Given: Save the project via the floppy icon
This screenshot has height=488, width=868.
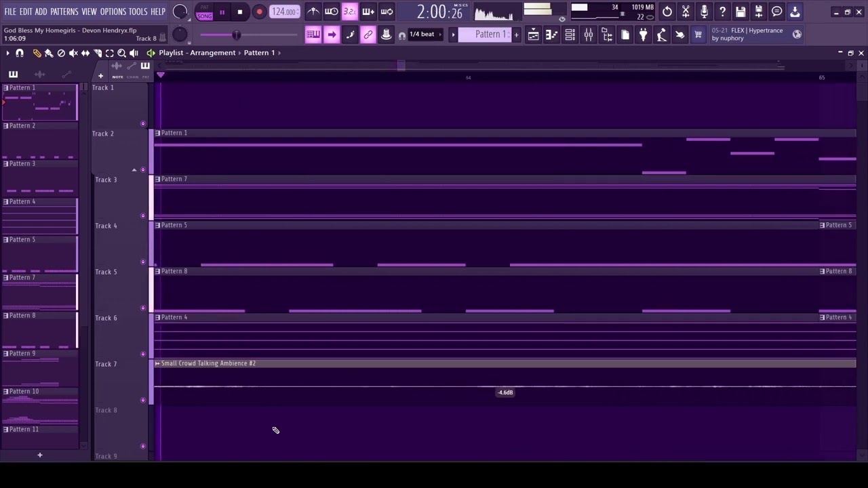Looking at the screenshot, I should (x=741, y=12).
